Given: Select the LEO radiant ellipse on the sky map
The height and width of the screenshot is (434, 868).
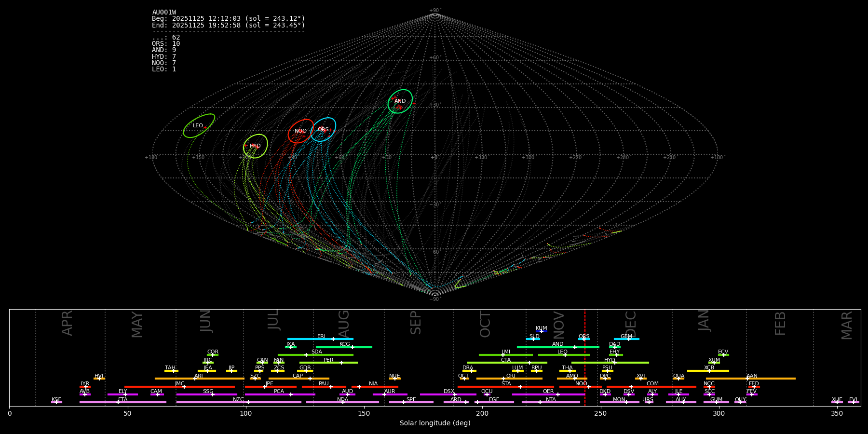Looking at the screenshot, I should pyautogui.click(x=199, y=125).
